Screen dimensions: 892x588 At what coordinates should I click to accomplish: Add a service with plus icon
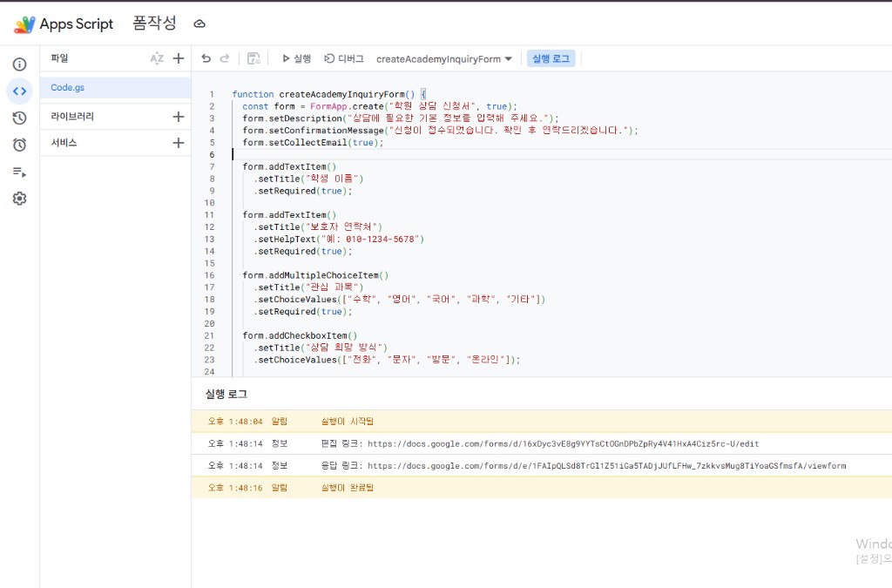pyautogui.click(x=179, y=143)
